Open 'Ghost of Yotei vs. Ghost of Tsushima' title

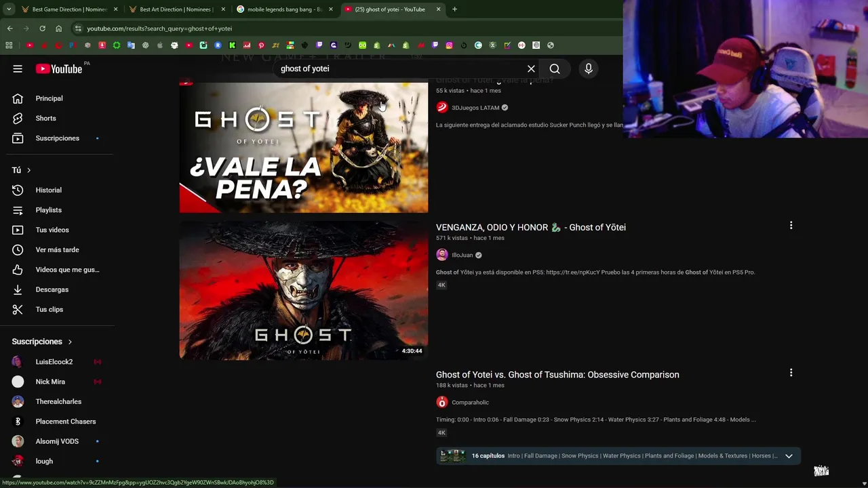(x=557, y=375)
